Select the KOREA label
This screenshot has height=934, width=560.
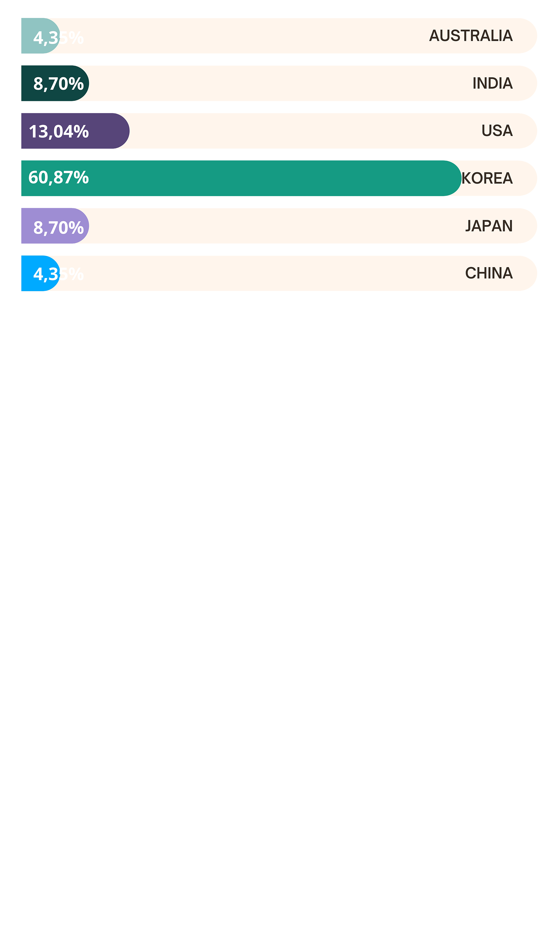click(487, 178)
